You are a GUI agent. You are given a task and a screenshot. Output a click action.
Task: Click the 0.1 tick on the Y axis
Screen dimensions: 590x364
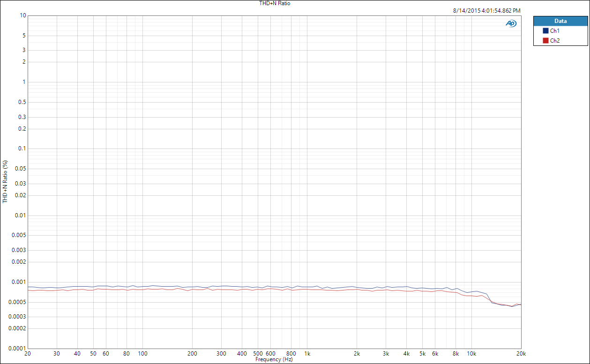coord(22,149)
